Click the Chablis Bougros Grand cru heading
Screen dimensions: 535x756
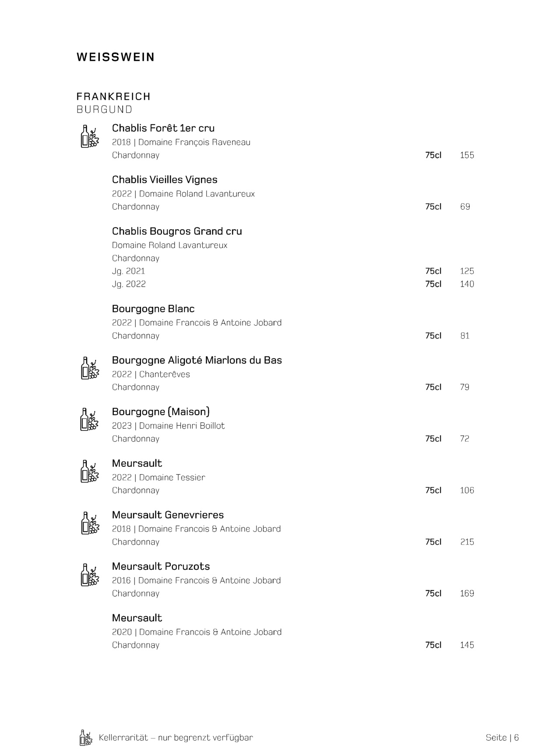pos(177,231)
